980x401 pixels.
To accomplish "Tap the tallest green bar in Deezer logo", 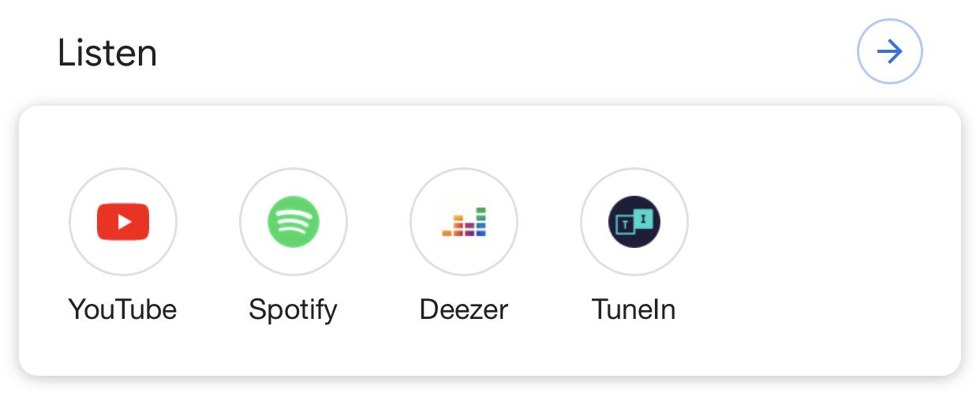I will 481,222.
